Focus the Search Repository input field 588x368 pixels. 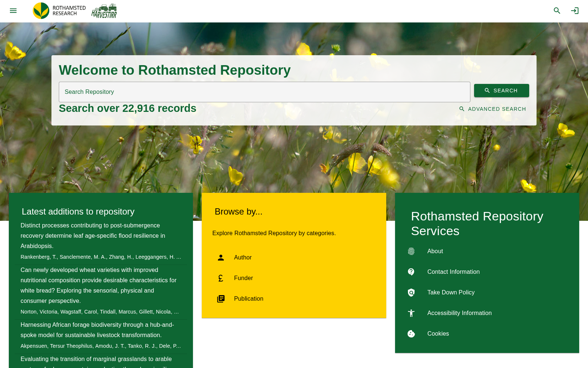(x=265, y=92)
